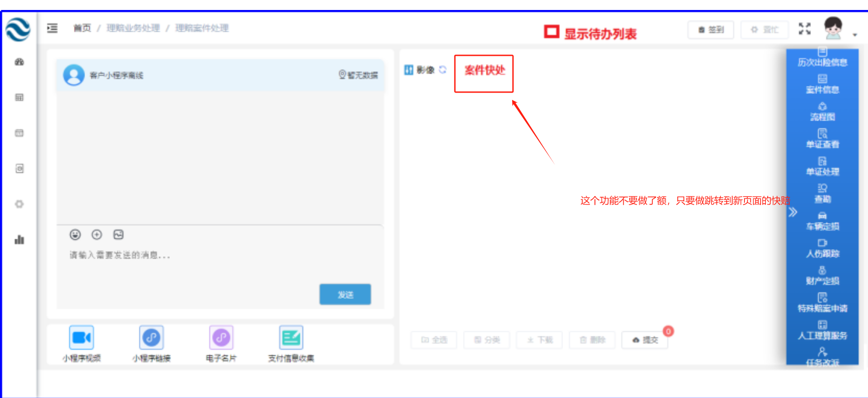Image resolution: width=868 pixels, height=398 pixels.
Task: Collapse the sidebar with the menu fold icon
Action: [52, 28]
